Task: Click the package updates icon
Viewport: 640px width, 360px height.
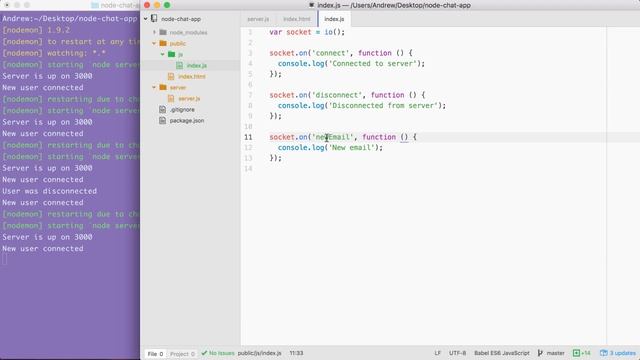Action: pyautogui.click(x=604, y=353)
